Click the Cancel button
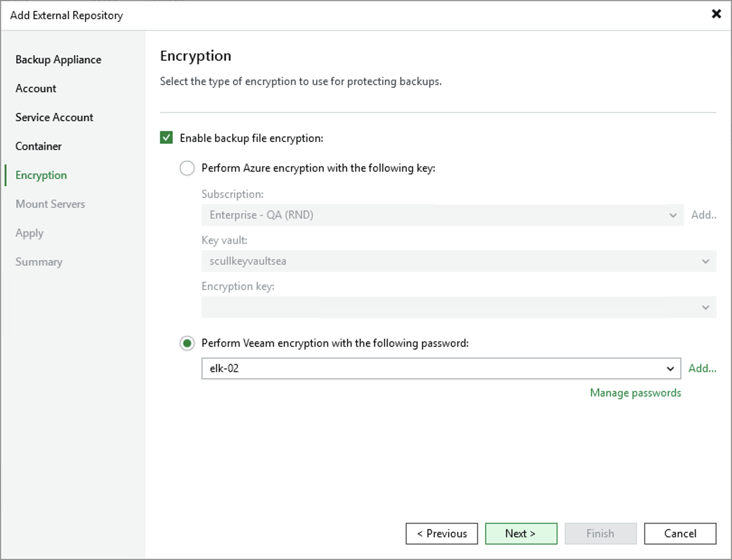732x560 pixels. click(680, 534)
